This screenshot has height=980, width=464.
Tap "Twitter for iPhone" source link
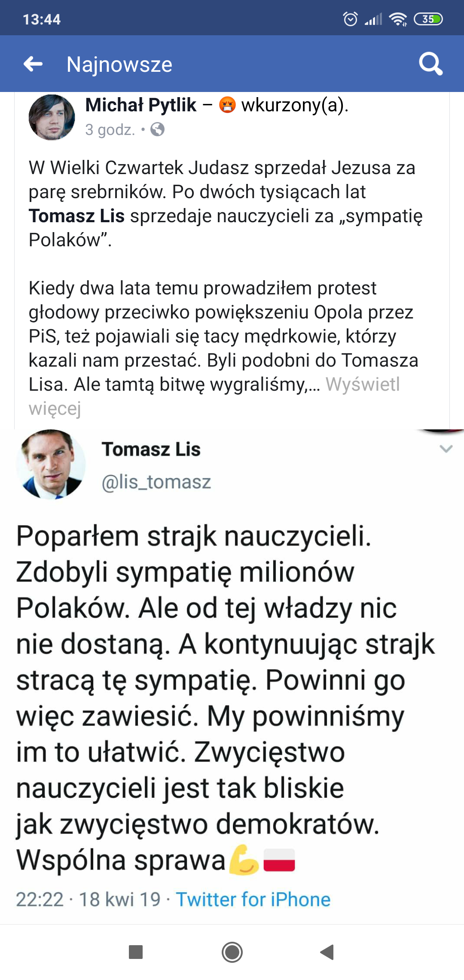[x=253, y=900]
